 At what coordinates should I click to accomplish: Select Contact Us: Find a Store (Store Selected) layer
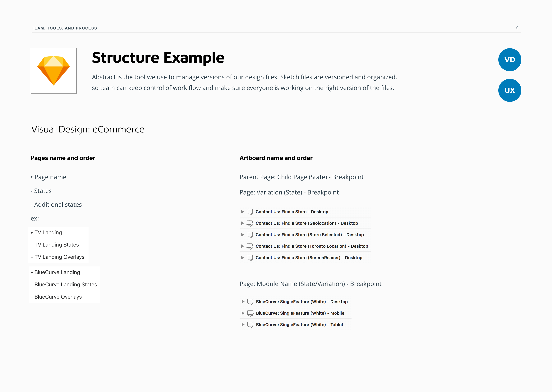[309, 235]
